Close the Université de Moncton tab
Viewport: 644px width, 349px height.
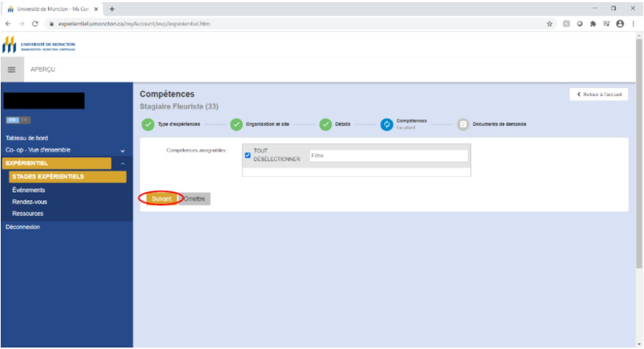pos(96,9)
